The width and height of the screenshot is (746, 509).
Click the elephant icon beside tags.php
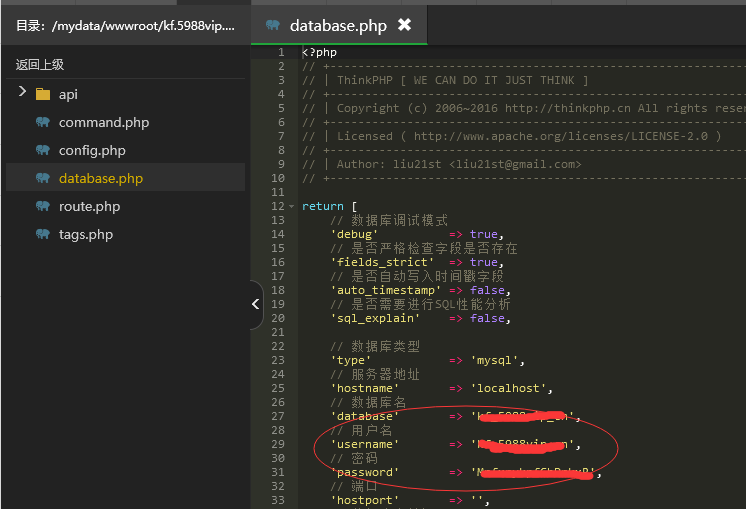point(42,234)
